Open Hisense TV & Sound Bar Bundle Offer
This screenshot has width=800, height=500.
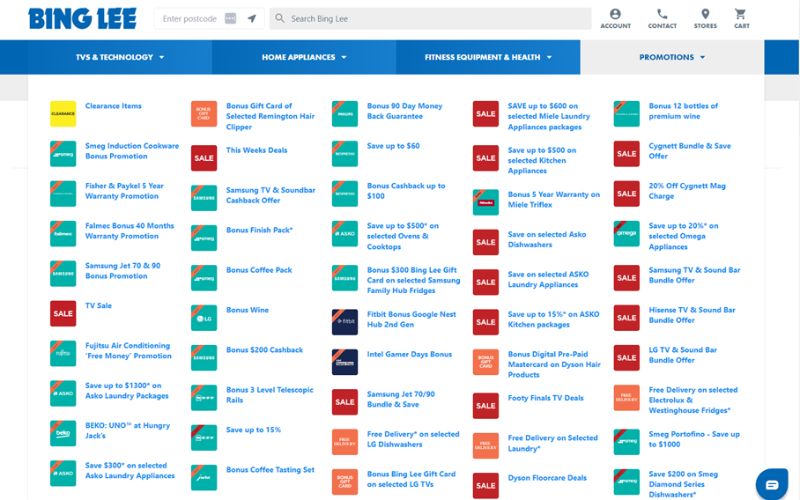click(692, 315)
